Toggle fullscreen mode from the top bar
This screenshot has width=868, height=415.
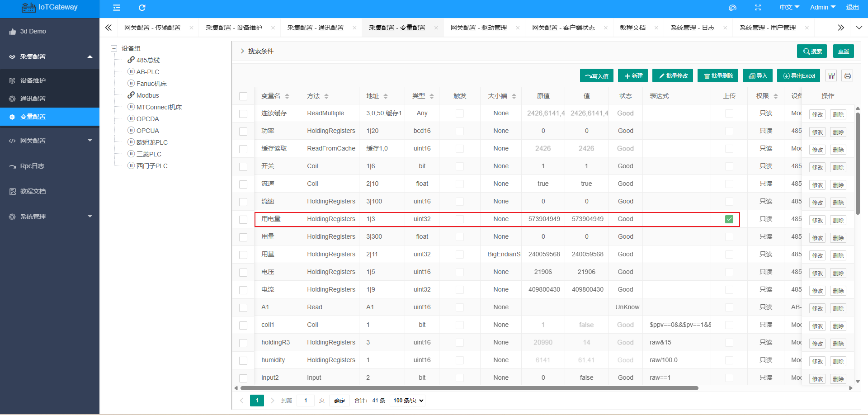(758, 8)
